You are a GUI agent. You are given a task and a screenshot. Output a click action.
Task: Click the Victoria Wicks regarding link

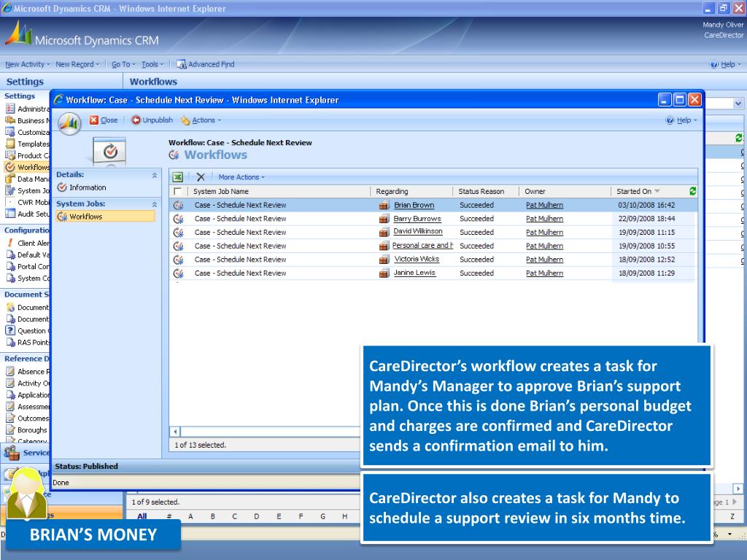point(417,259)
